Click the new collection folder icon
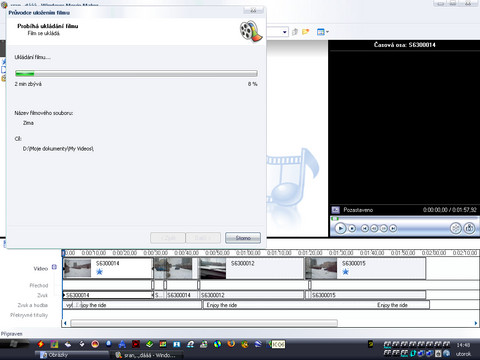The width and height of the screenshot is (480, 360). coord(306,32)
